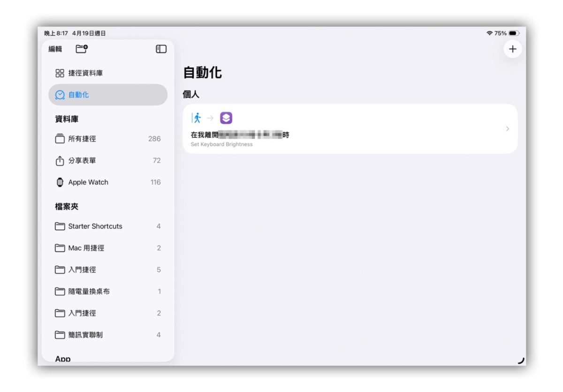Toggle the sidebar visibility icon
Viewport: 563px width, 392px height.
161,49
